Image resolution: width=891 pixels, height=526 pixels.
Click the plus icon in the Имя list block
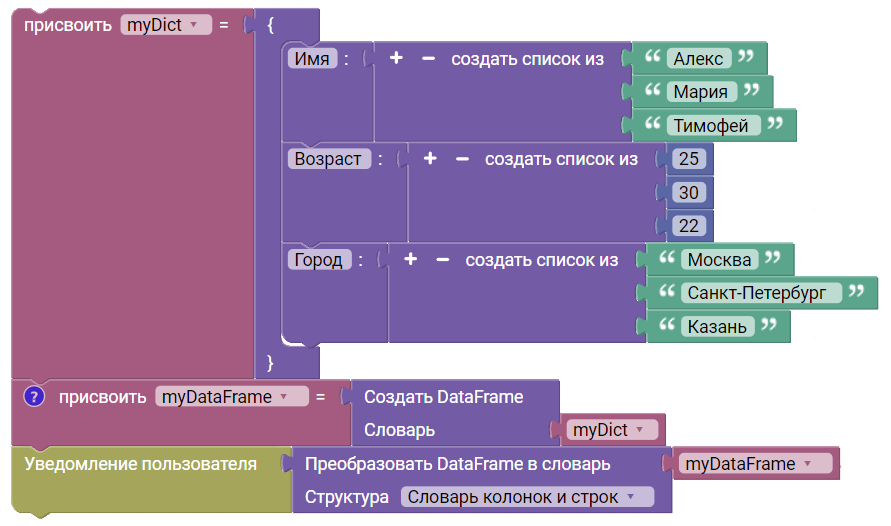pyautogui.click(x=396, y=58)
